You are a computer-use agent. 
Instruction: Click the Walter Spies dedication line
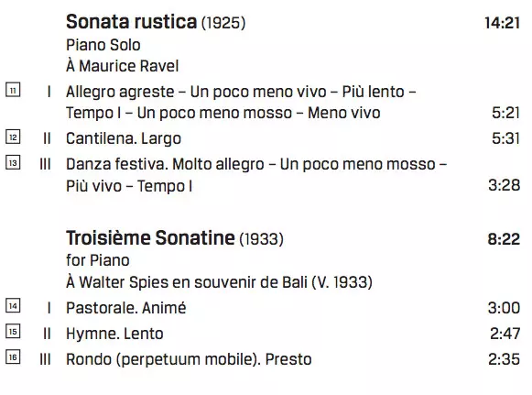click(219, 282)
